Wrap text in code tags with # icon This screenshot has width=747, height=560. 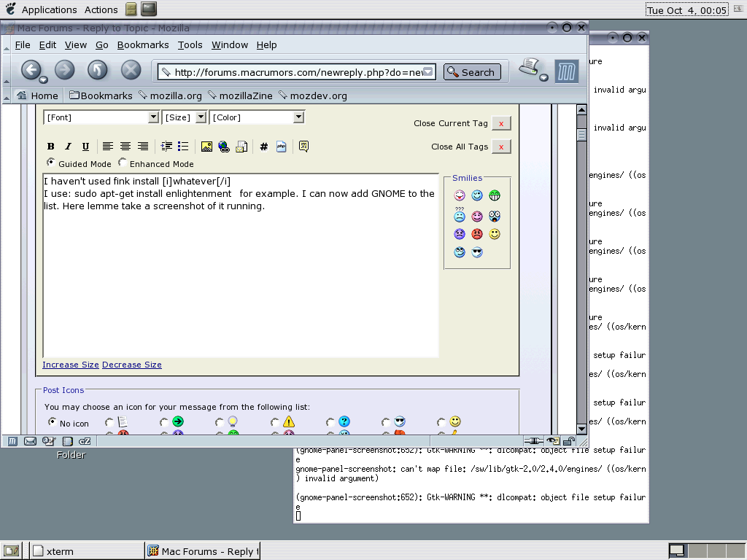click(x=264, y=147)
